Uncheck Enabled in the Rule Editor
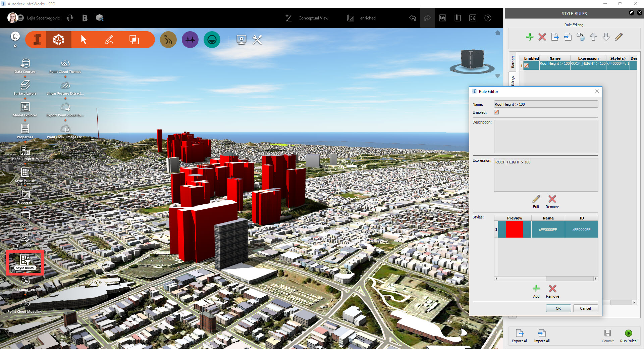The width and height of the screenshot is (644, 349). tap(496, 112)
